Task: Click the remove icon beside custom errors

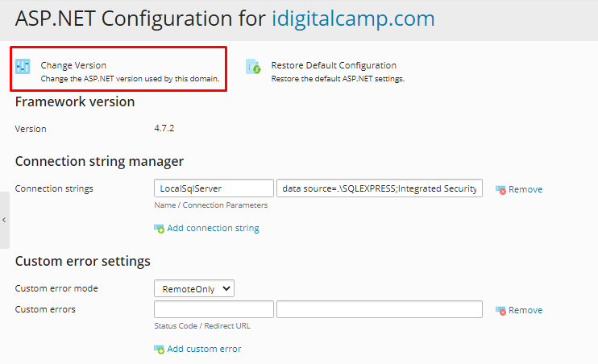Action: click(x=500, y=311)
